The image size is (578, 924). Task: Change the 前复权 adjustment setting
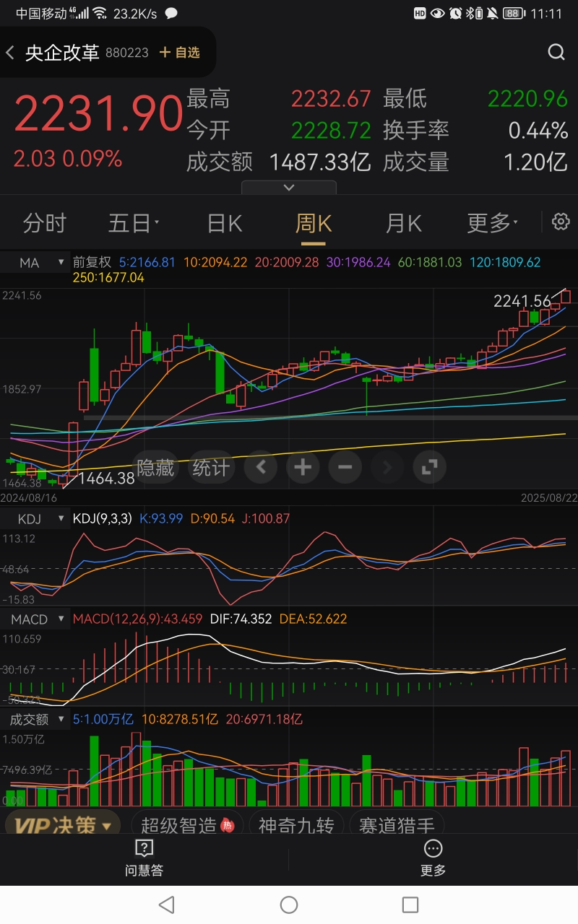(92, 262)
